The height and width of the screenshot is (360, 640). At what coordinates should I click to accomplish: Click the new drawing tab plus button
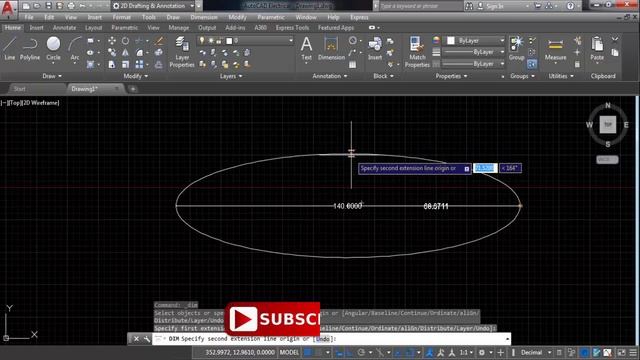(x=133, y=89)
